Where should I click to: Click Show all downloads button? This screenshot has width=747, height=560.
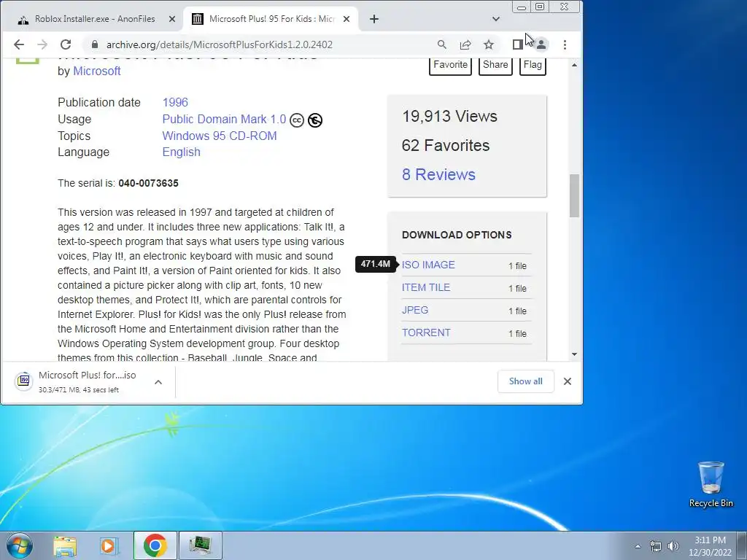[525, 381]
